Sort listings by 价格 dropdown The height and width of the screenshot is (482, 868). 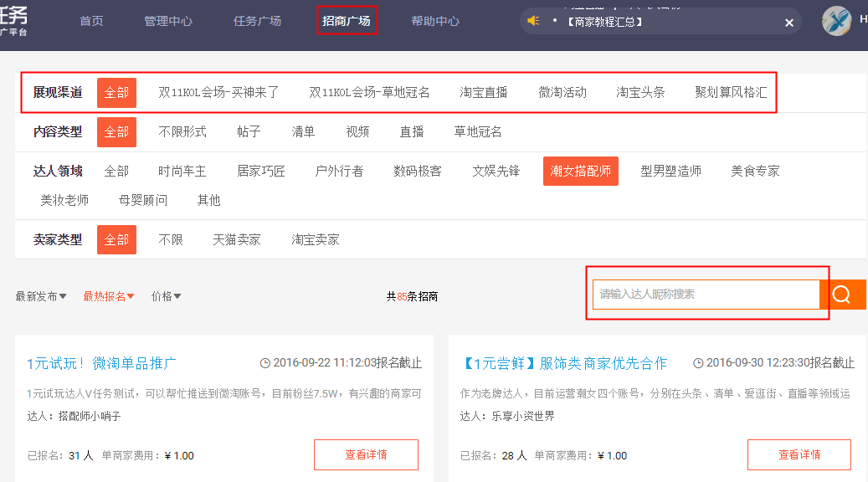pyautogui.click(x=166, y=296)
